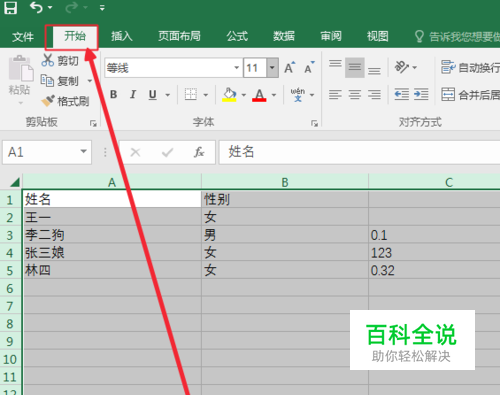Decrease indent icon
Viewport: 500px width, 395px height.
point(402,95)
